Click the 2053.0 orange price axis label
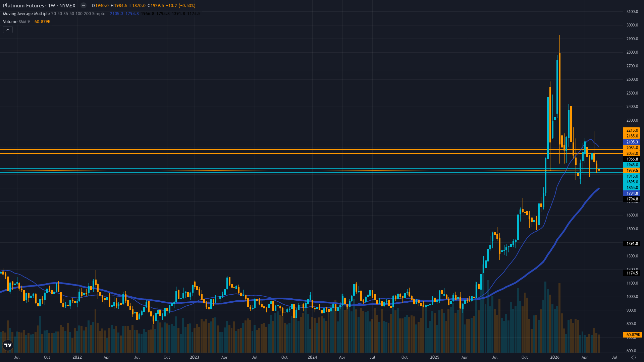Screen dimensions: 644x362 (x=632, y=154)
